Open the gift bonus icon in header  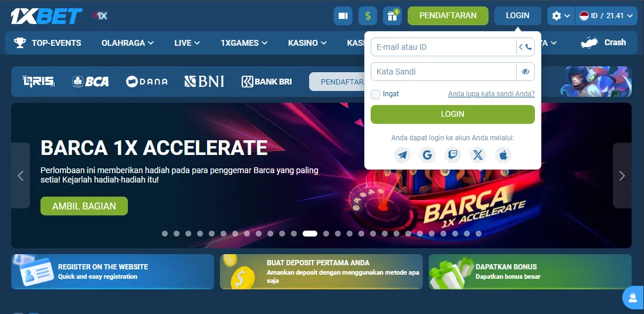(392, 16)
